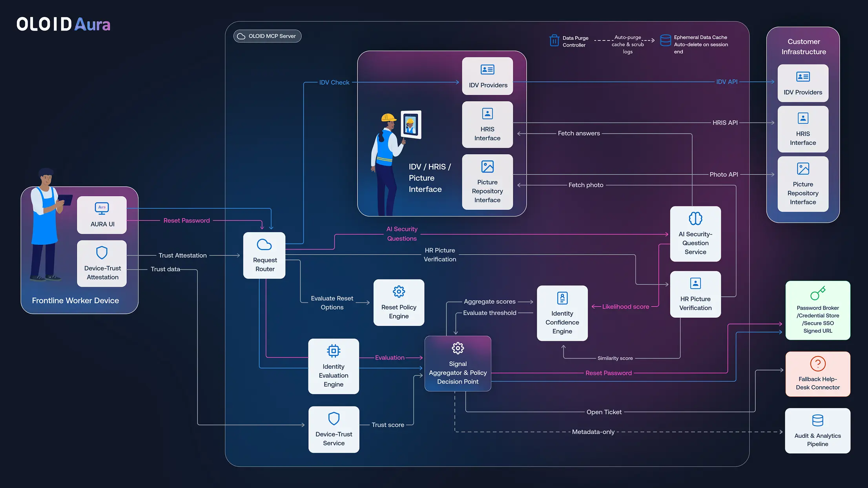The width and height of the screenshot is (868, 488).
Task: Select the HRIS Interface icon
Action: click(x=487, y=113)
